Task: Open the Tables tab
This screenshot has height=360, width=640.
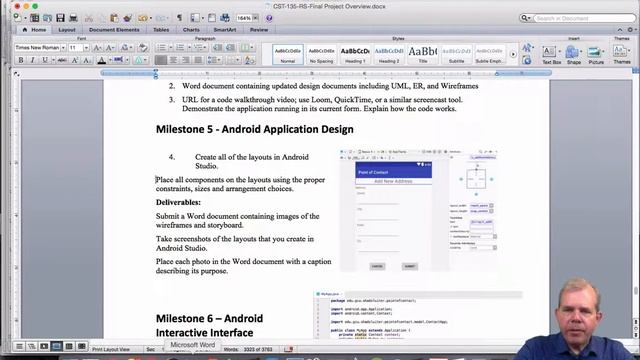Action: [x=161, y=30]
